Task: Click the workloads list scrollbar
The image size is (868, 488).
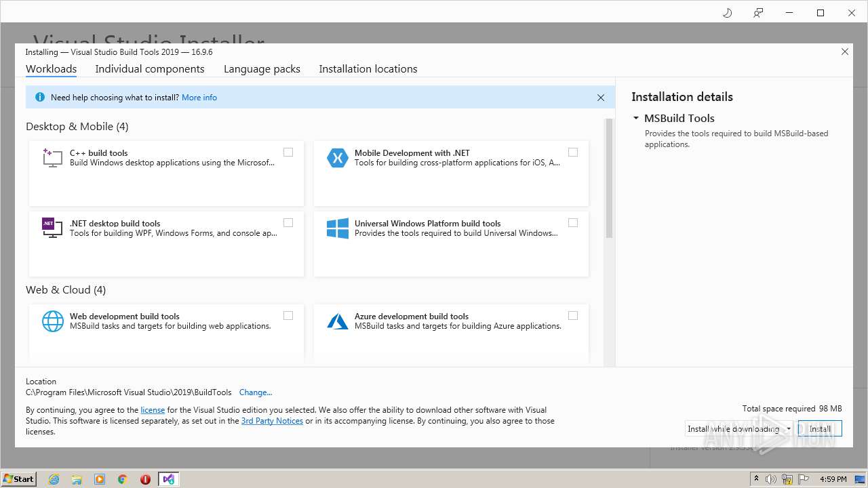Action: [608, 179]
